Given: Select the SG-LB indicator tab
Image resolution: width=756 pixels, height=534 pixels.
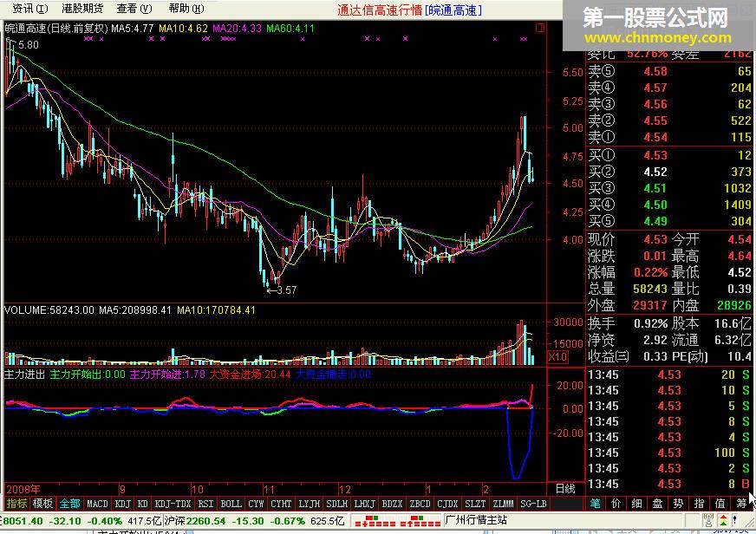Looking at the screenshot, I should click(x=534, y=504).
